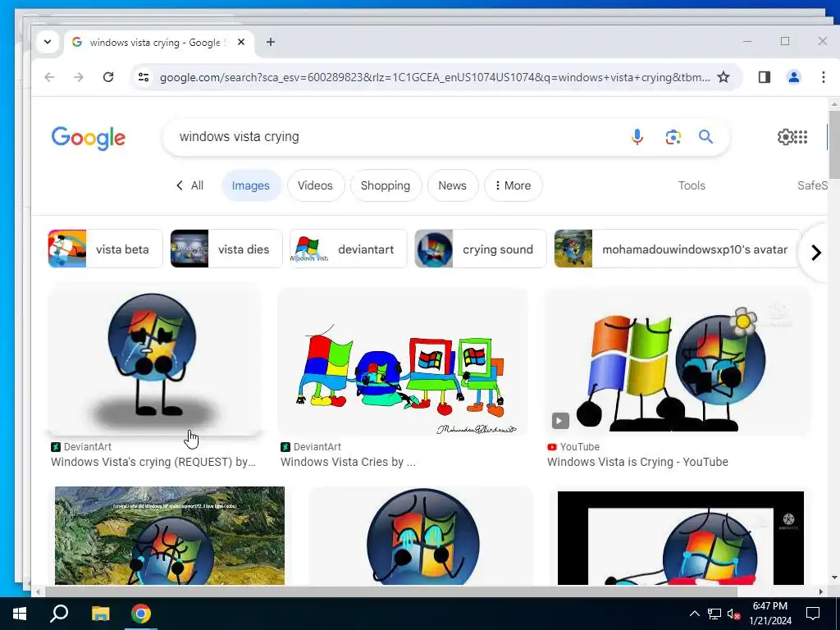
Task: Switch to News results
Action: (x=452, y=185)
